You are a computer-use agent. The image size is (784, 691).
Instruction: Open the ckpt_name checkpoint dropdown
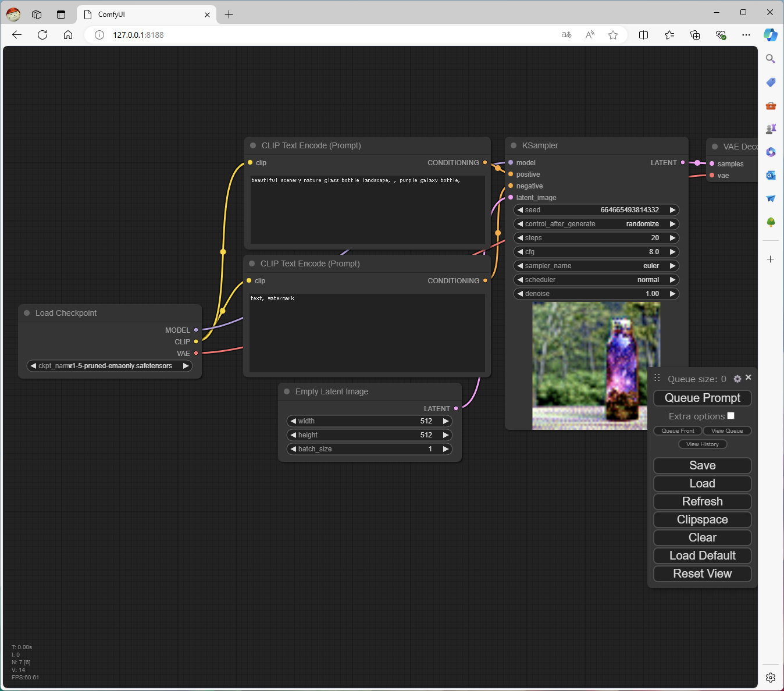point(110,366)
